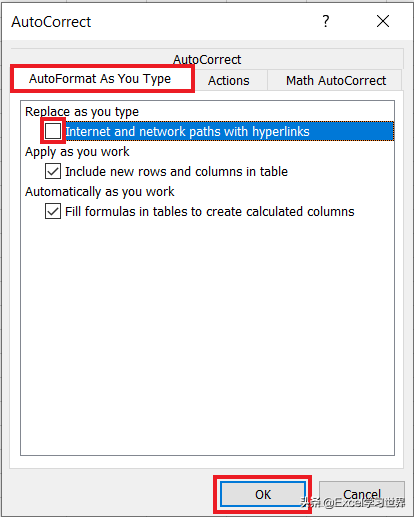Screen dimensions: 414x517
Task: Click the 'Include new rows and columns in table' label
Action: click(176, 171)
